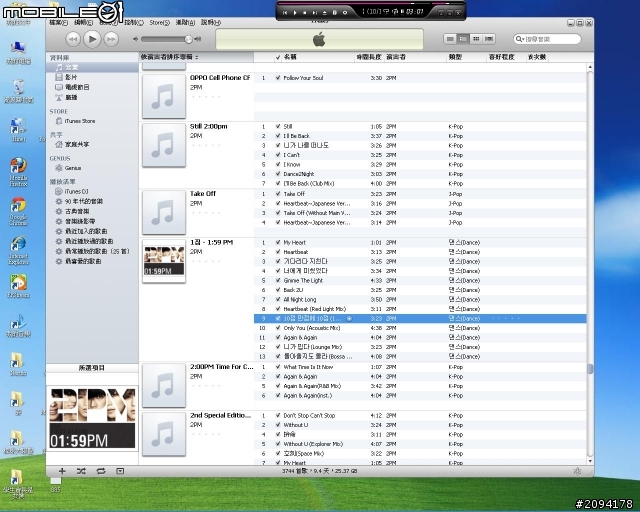Open the Store(S) menu
Screen dimensions: 640x512
click(160, 22)
